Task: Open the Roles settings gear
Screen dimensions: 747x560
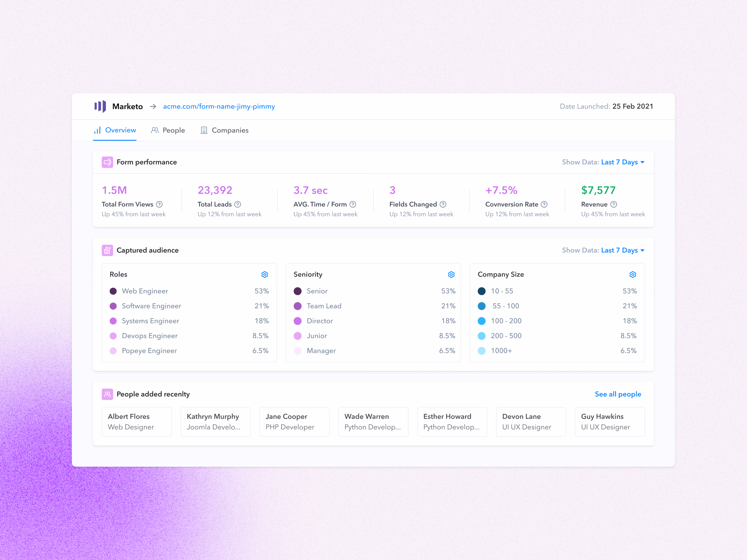Action: (265, 274)
